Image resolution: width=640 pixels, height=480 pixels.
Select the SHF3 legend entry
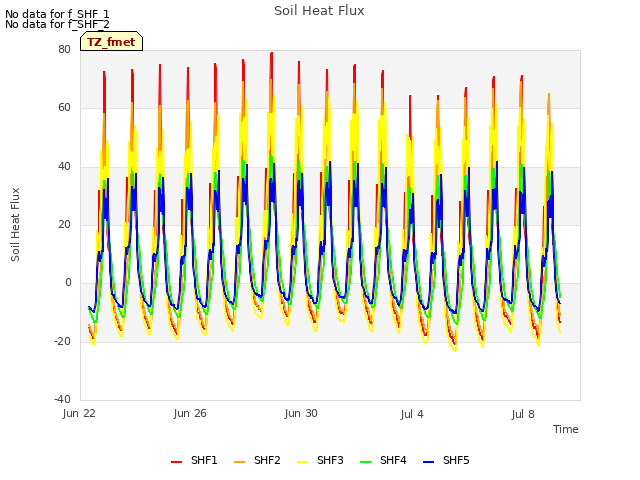pos(320,460)
